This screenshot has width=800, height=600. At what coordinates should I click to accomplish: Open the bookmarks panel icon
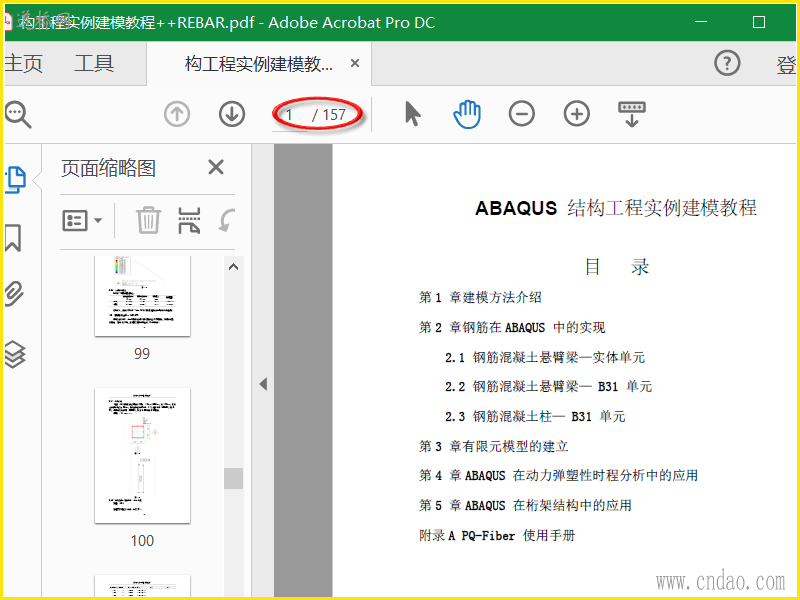pyautogui.click(x=13, y=238)
